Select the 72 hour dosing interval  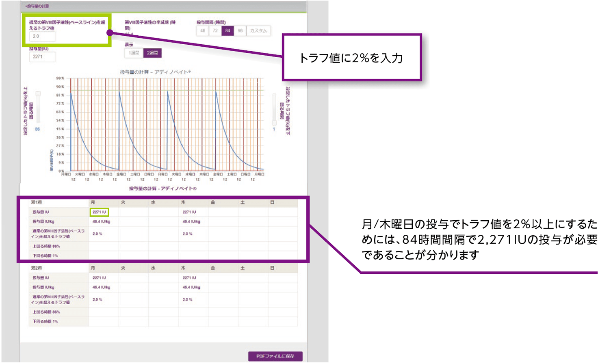[215, 30]
